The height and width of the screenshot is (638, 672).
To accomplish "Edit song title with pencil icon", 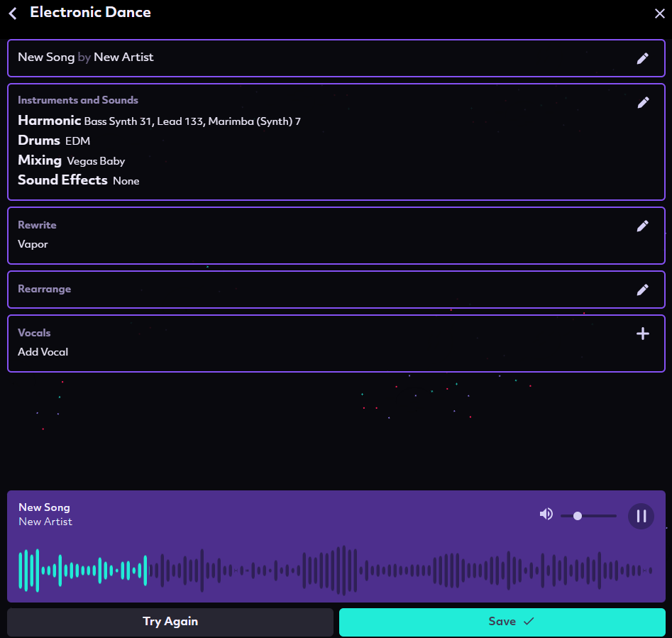I will tap(642, 58).
